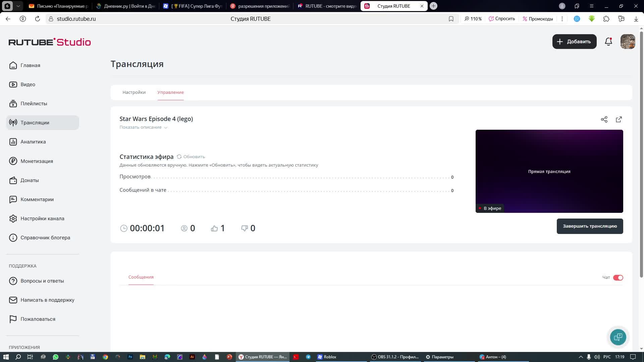The width and height of the screenshot is (644, 362).
Task: Click the Прямая трансляция preview thumbnail
Action: point(549,171)
